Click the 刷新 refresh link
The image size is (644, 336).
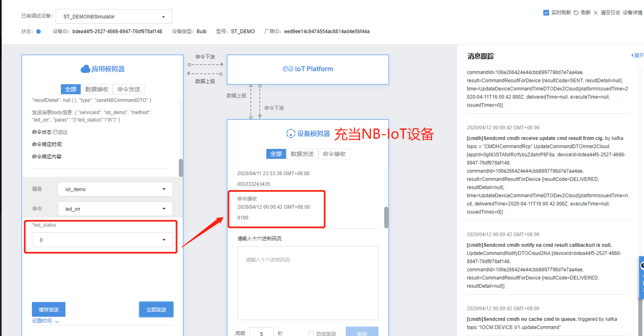585,13
